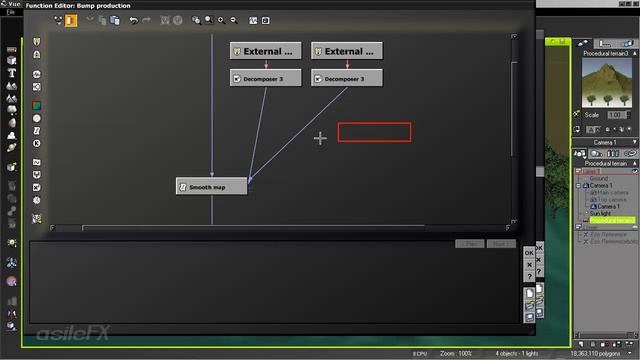Add a planet with the ringed planet icon
Viewport: 640px width, 360px height.
(11, 147)
